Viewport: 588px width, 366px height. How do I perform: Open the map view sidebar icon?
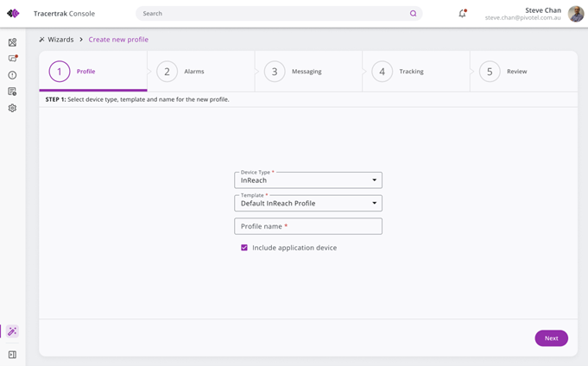coord(12,42)
